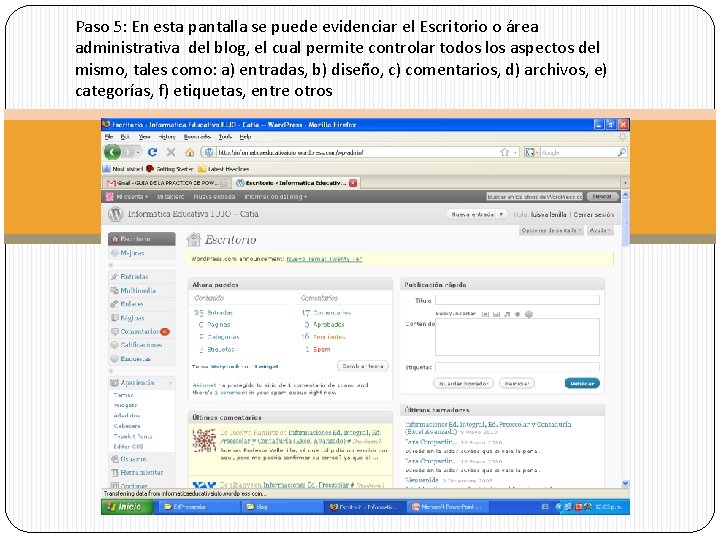The width and height of the screenshot is (720, 540).
Task: Click the Reiniciar button
Action: (517, 383)
